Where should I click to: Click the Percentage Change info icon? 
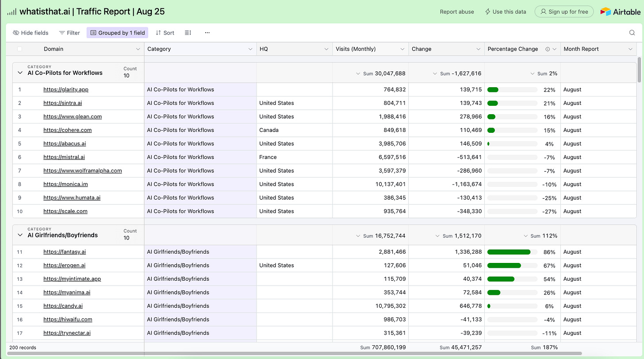pos(548,49)
